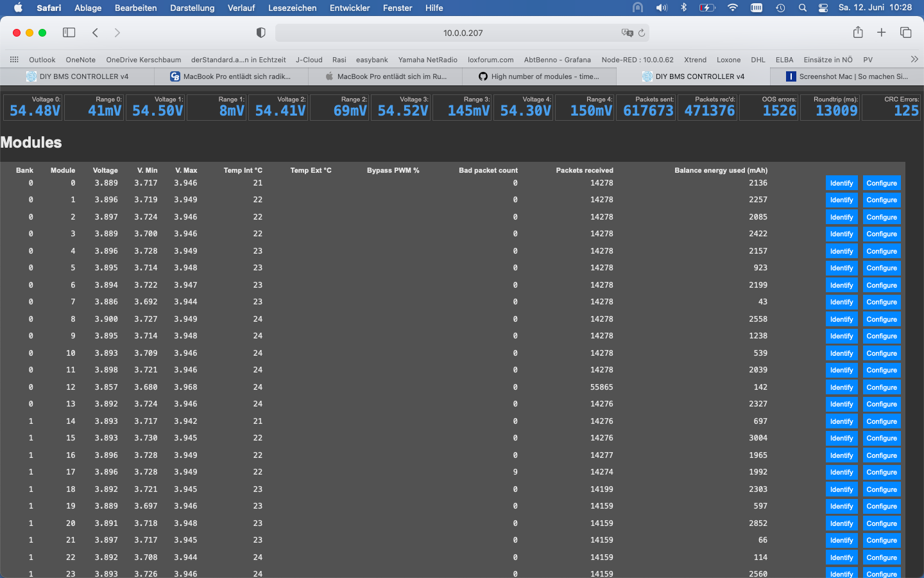Open sound volume menu

662,8
